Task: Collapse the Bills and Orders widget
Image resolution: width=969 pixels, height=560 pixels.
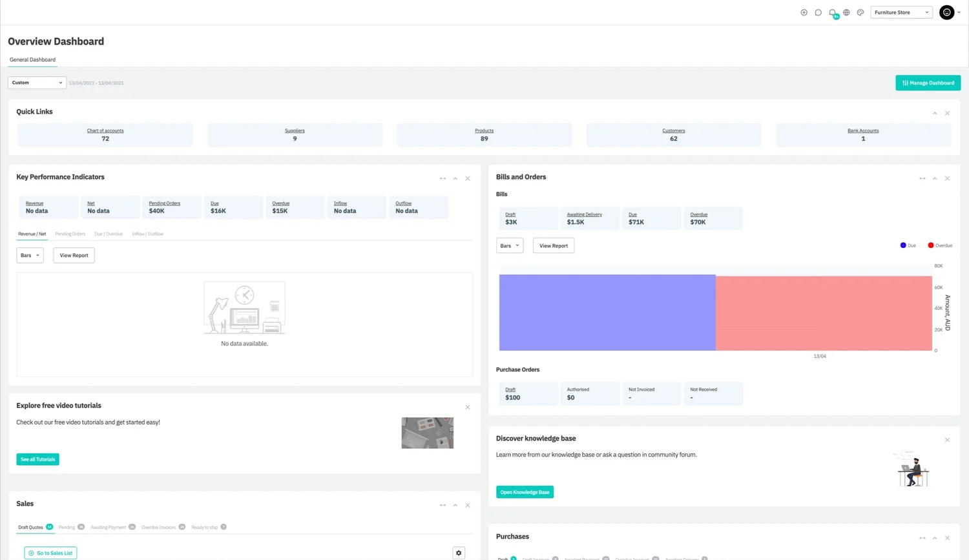Action: [935, 178]
